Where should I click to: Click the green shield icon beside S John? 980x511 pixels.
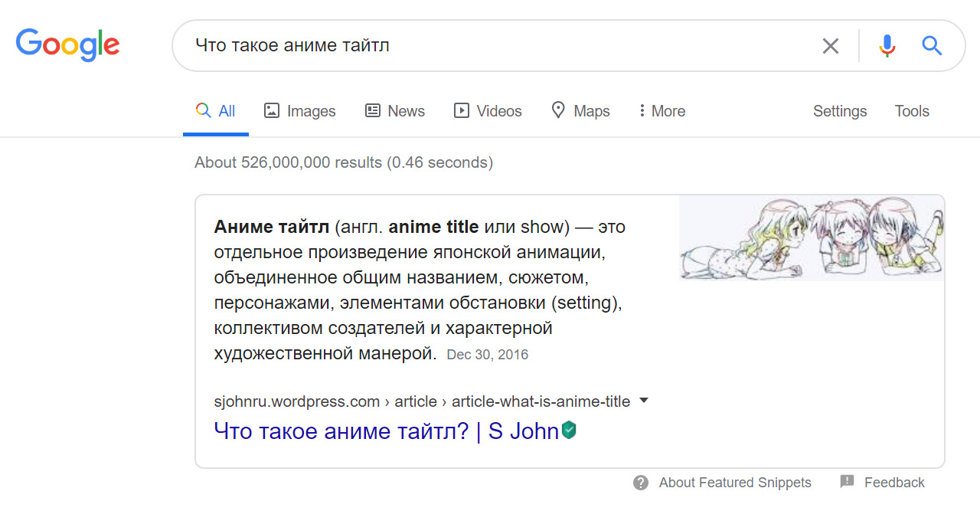569,431
